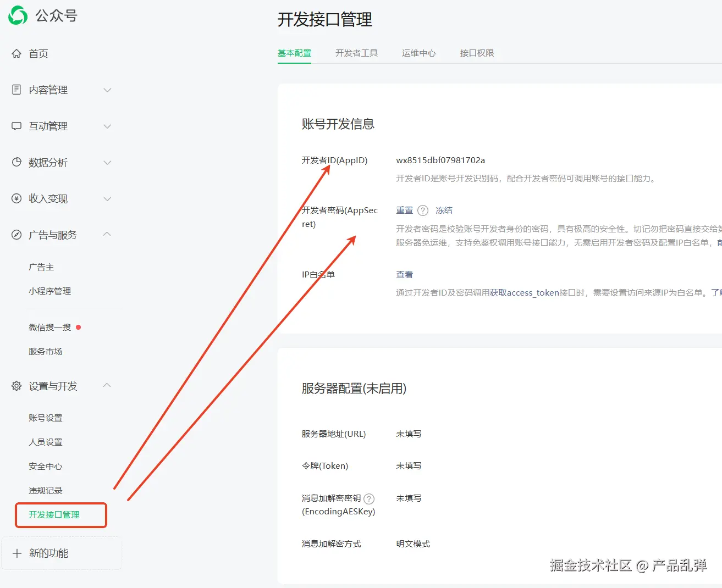Viewport: 722px width, 588px height.
Task: Click the 服务器配置(未启用) heading
Action: [354, 389]
